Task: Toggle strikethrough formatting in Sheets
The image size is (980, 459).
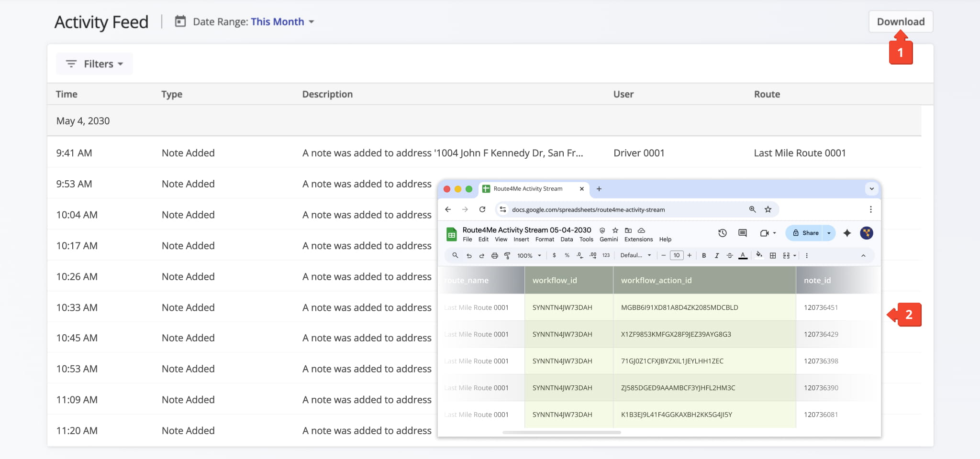Action: [x=729, y=255]
